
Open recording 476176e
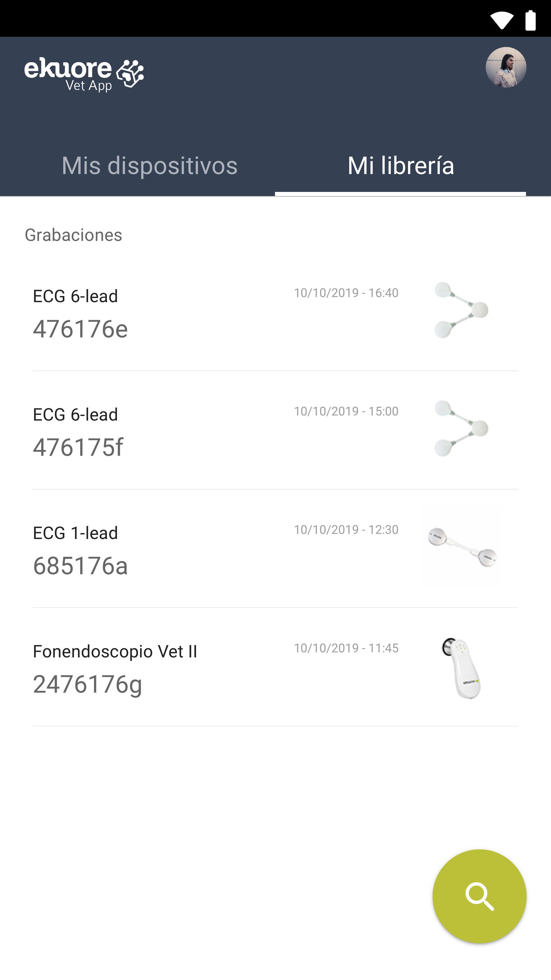click(x=275, y=312)
